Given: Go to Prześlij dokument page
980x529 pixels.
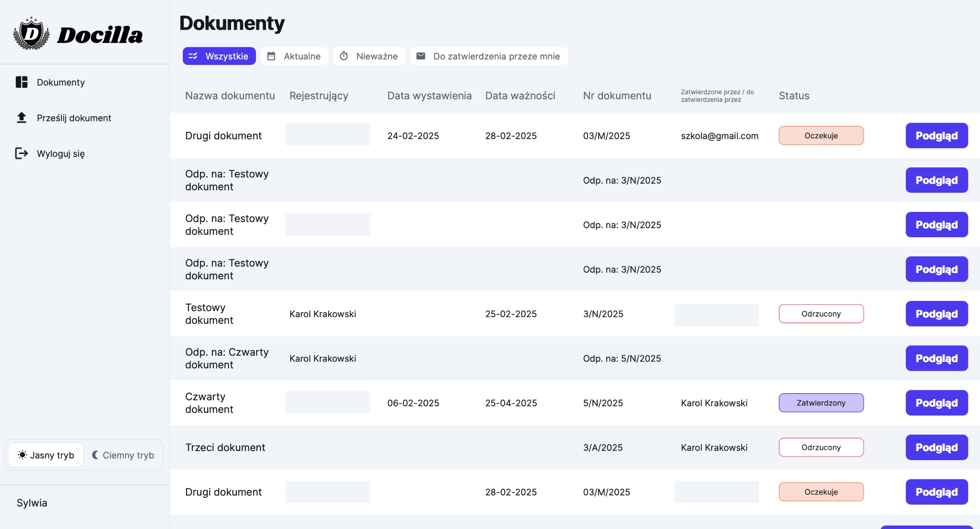Looking at the screenshot, I should coord(74,118).
